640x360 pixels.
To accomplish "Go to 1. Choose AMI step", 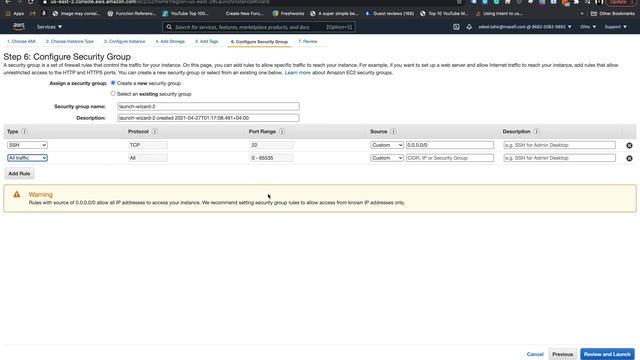I will pyautogui.click(x=21, y=42).
